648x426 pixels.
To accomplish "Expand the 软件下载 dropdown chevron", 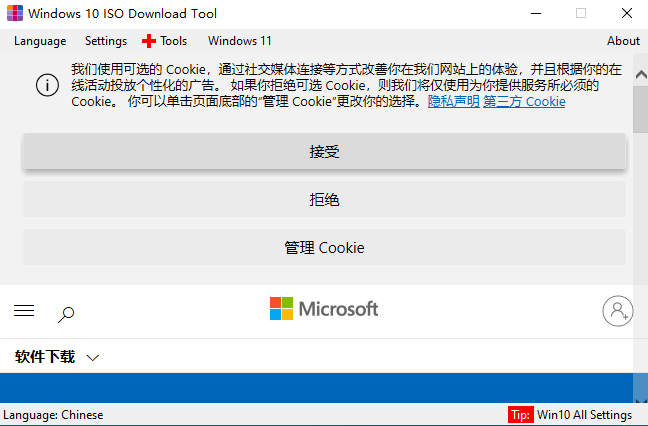I will [x=93, y=357].
